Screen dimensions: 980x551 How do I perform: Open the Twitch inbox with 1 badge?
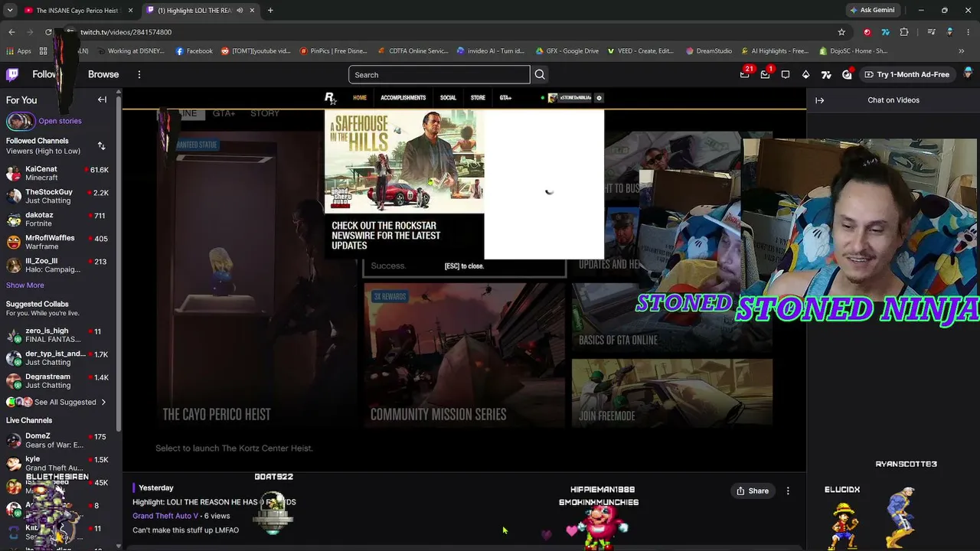(765, 74)
